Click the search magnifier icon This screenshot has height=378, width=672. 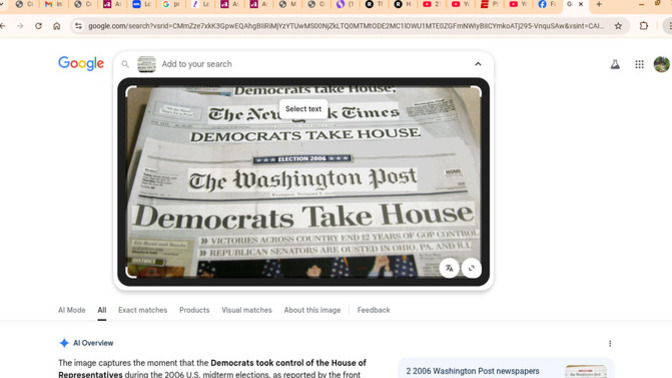125,64
